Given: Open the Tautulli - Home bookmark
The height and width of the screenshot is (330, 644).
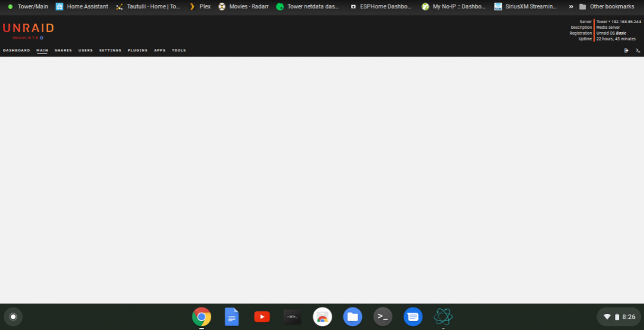Looking at the screenshot, I should pyautogui.click(x=148, y=6).
